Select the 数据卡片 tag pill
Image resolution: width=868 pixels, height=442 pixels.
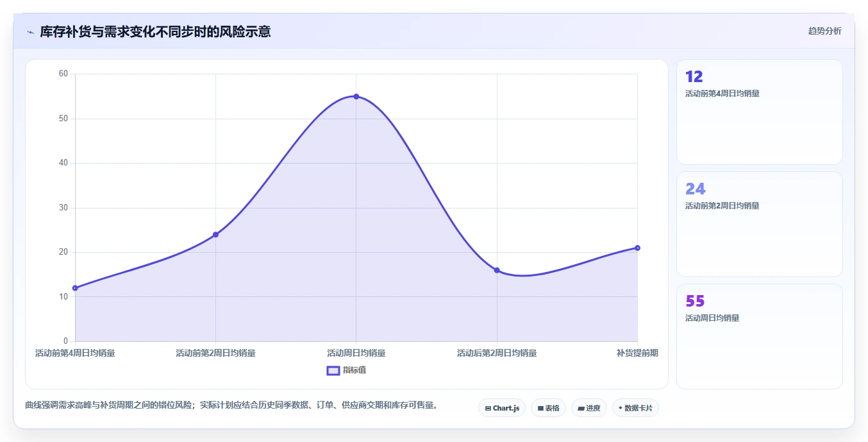click(635, 408)
